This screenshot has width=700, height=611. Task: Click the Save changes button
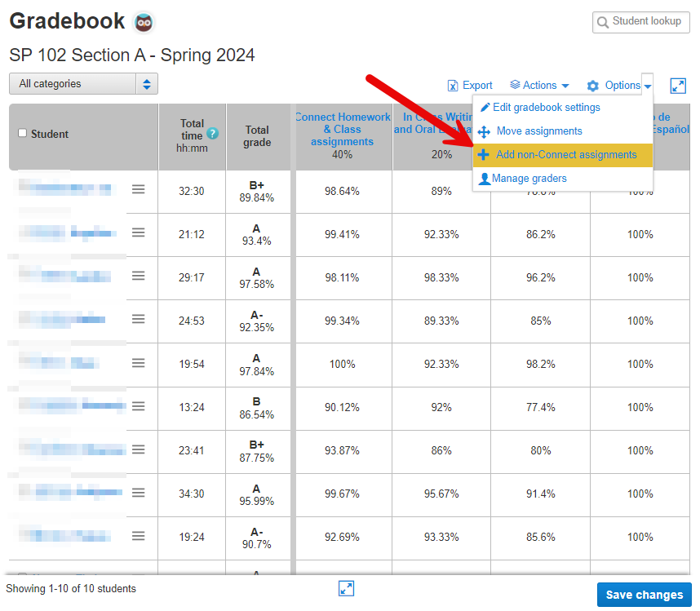[644, 595]
